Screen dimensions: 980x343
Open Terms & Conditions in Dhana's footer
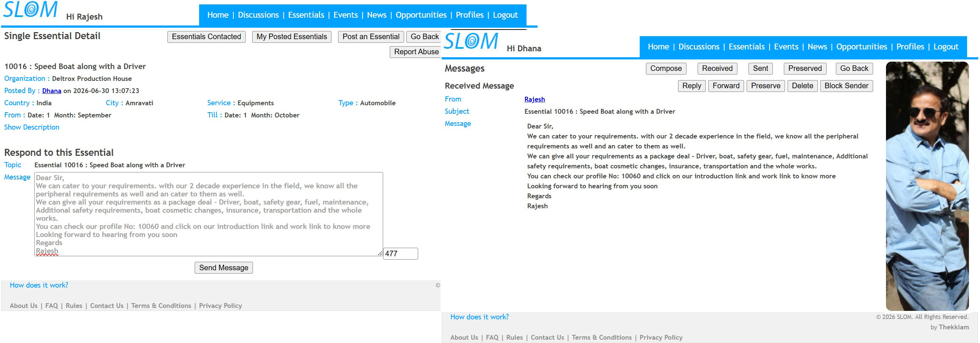point(601,337)
